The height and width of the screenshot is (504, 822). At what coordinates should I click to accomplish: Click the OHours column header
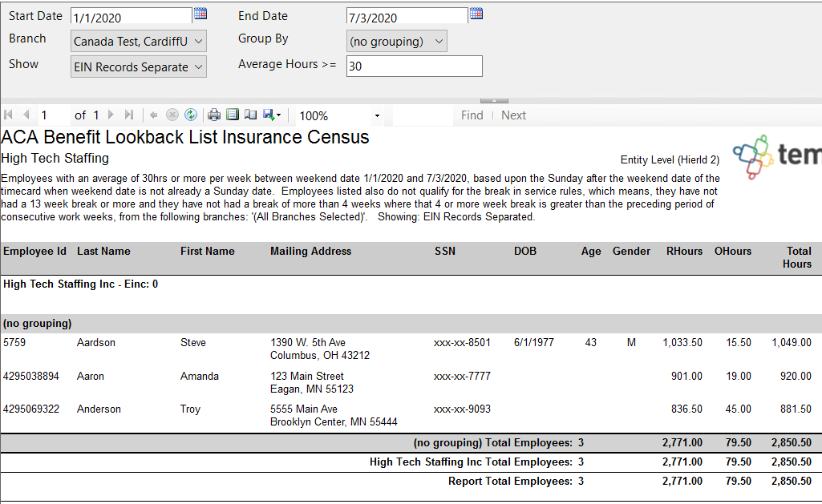click(732, 251)
